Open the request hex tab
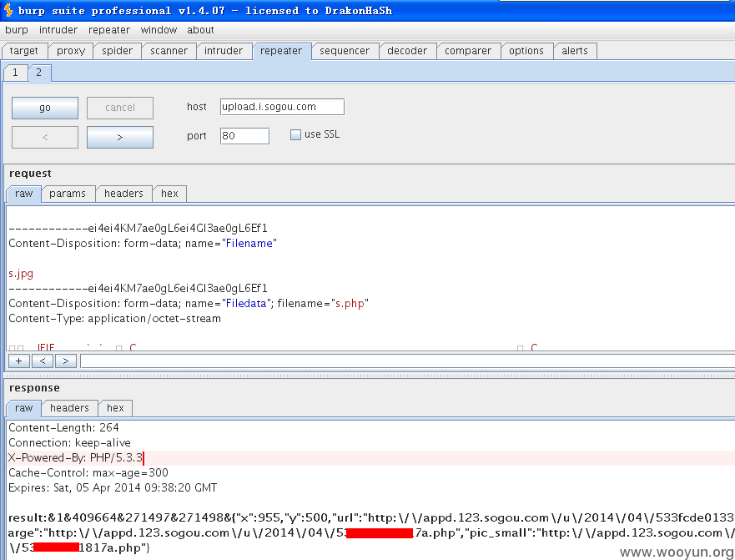The image size is (735, 560). pyautogui.click(x=169, y=194)
